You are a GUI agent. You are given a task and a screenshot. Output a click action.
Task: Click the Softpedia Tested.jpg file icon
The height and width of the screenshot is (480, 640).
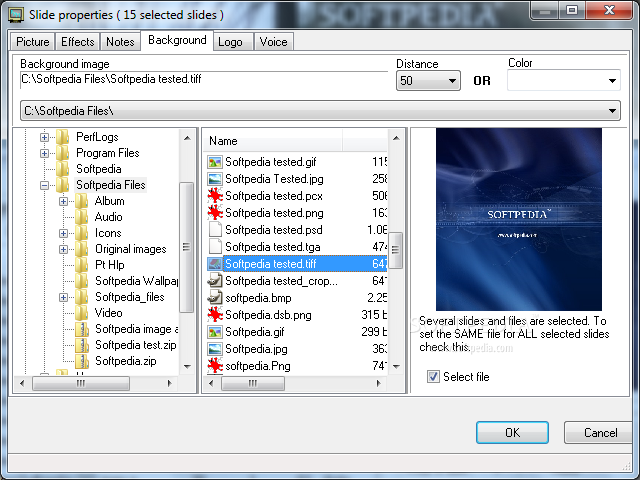click(215, 179)
